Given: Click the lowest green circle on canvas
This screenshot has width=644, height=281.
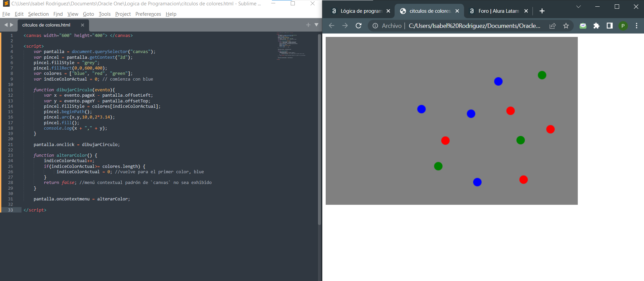Looking at the screenshot, I should click(x=438, y=166).
